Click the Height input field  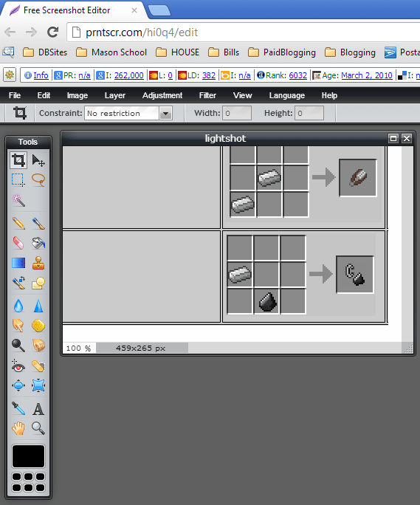tap(309, 113)
